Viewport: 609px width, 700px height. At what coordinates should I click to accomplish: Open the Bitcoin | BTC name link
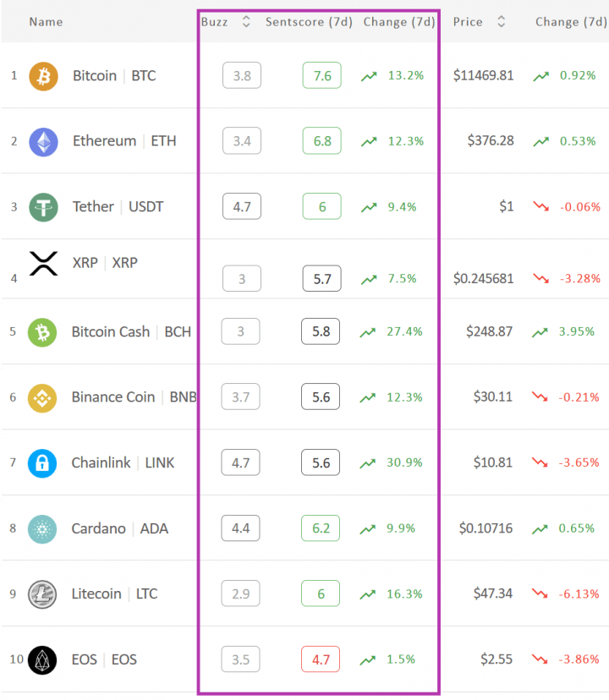114,76
